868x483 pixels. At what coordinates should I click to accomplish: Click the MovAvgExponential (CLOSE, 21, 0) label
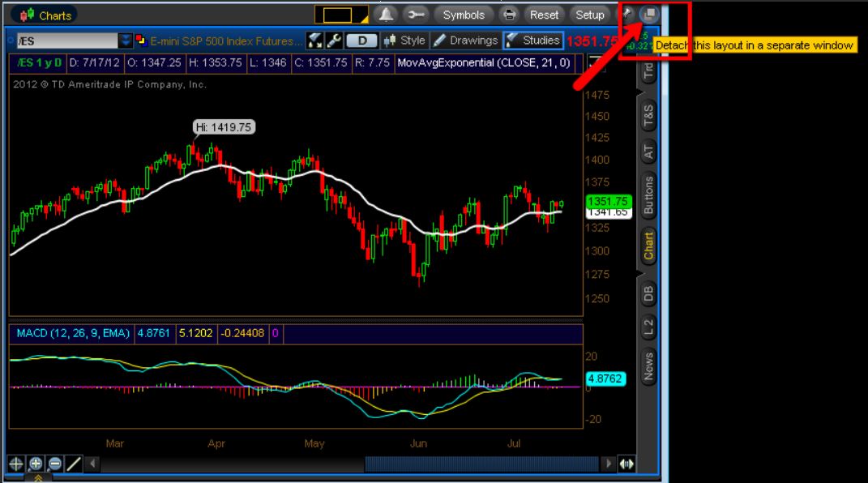483,63
